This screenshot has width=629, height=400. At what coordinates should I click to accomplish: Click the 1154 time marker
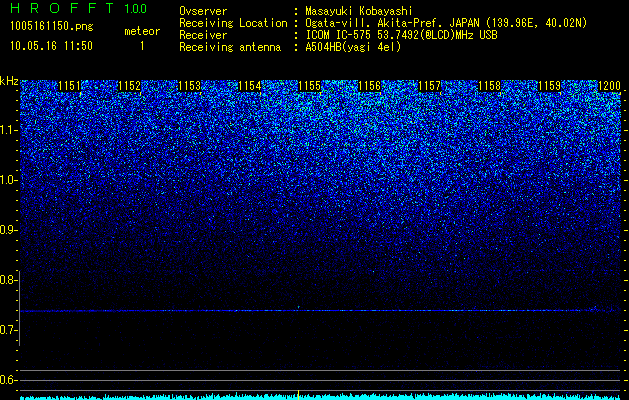250,86
